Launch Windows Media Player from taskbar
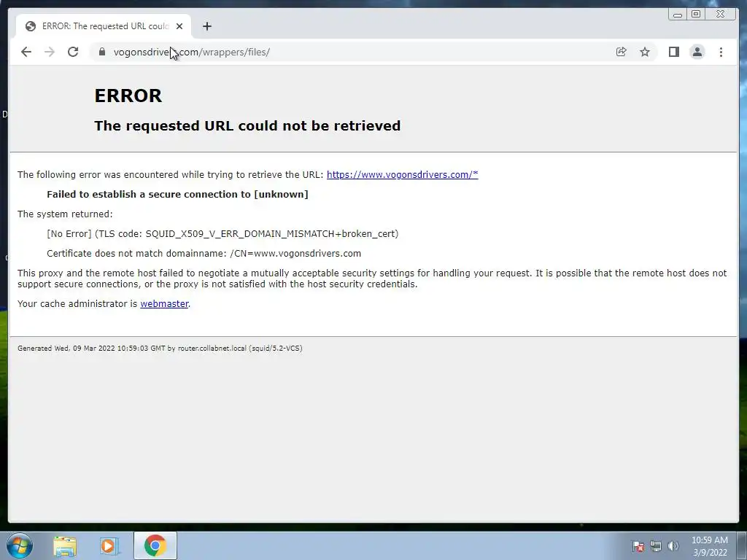The height and width of the screenshot is (560, 747). pyautogui.click(x=109, y=546)
